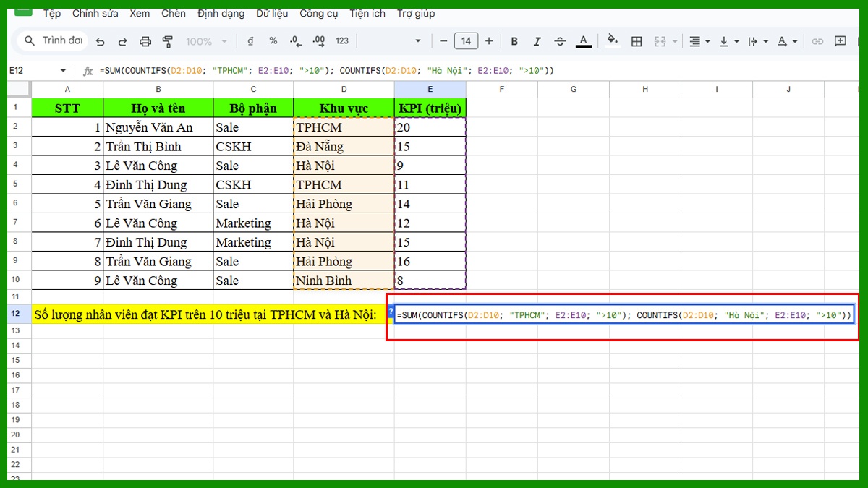Expand the text wrapping options dropdown
The width and height of the screenshot is (868, 488).
(765, 41)
